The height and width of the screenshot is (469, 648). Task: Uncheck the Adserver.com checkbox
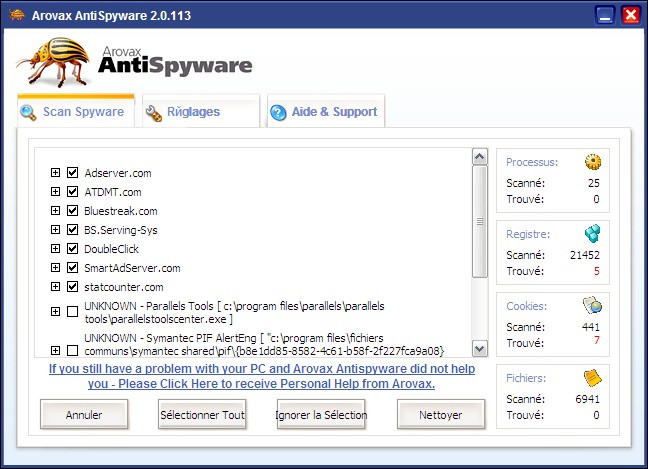click(x=72, y=172)
